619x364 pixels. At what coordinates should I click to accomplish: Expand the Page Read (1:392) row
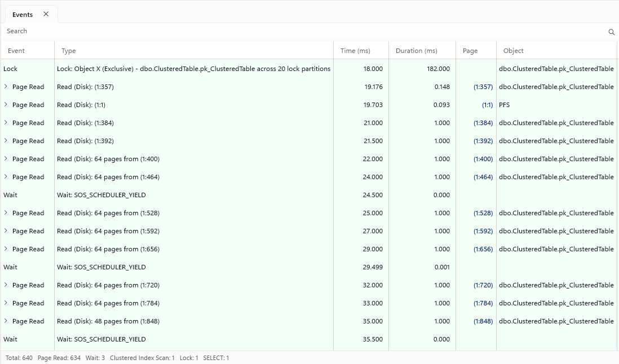[x=6, y=140]
